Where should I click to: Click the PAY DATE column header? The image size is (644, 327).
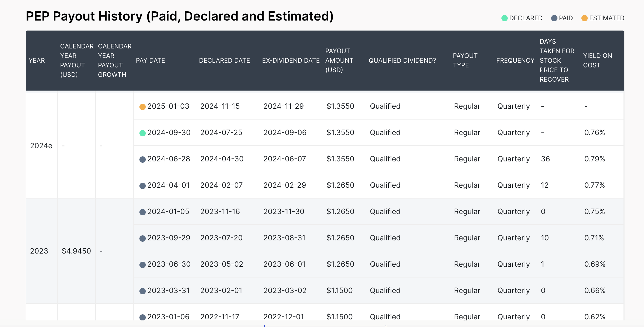(150, 61)
